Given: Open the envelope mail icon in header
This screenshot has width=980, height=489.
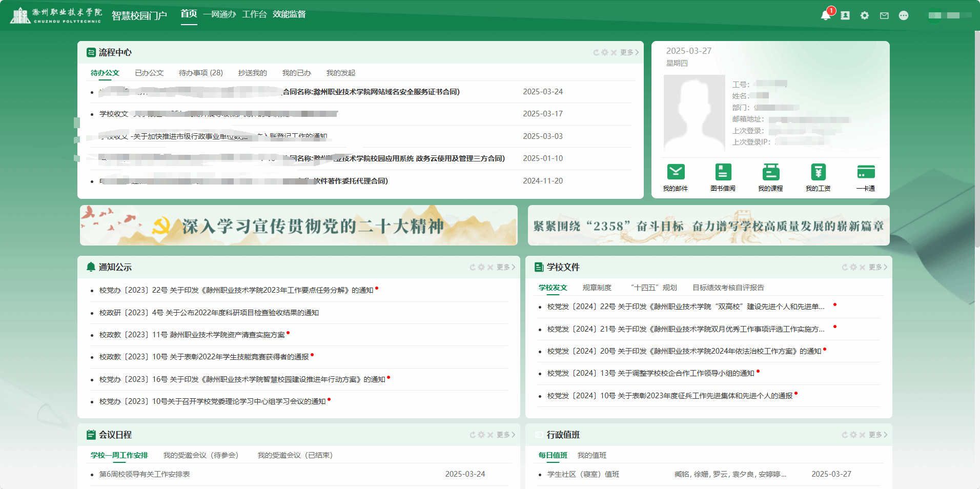Looking at the screenshot, I should [884, 15].
